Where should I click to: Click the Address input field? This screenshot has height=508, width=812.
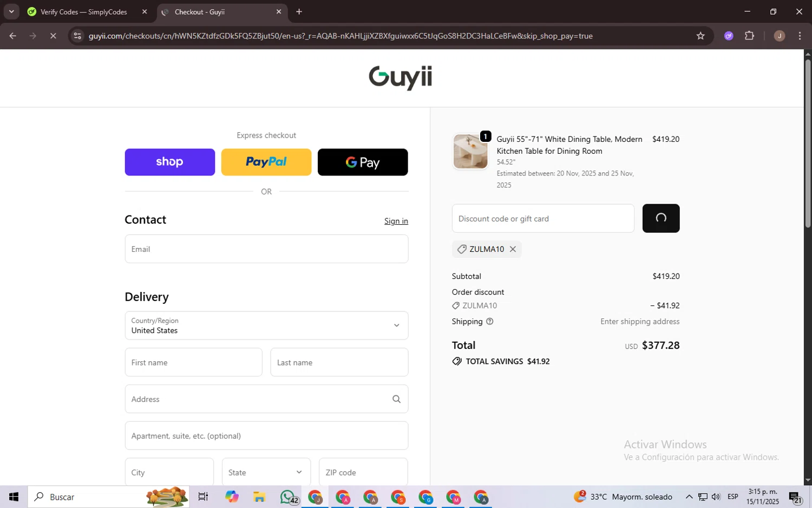tap(266, 399)
